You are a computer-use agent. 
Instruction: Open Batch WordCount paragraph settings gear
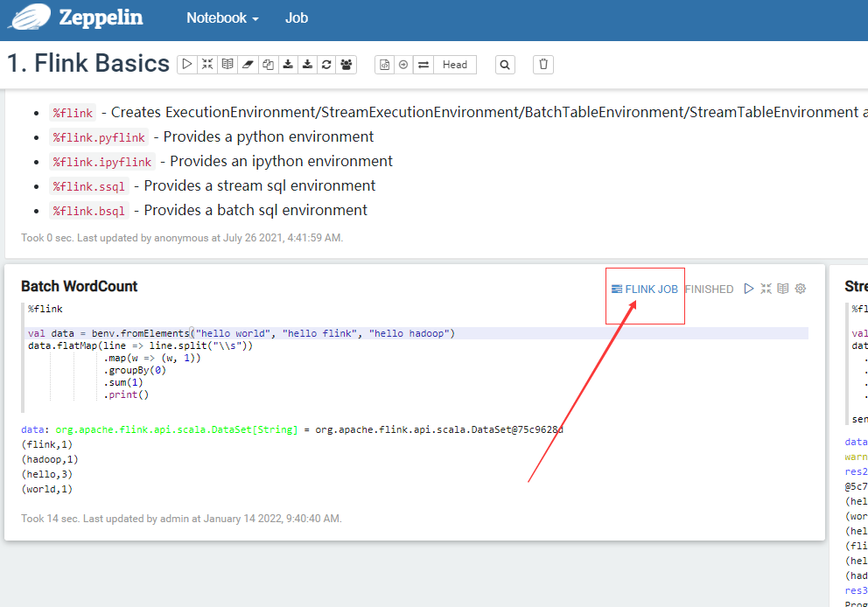coord(801,289)
